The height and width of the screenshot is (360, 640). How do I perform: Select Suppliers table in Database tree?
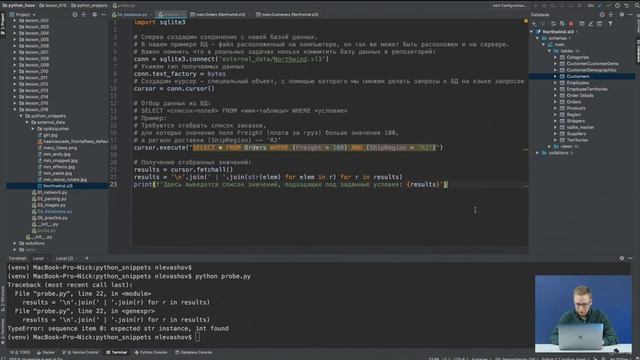(x=576, y=134)
